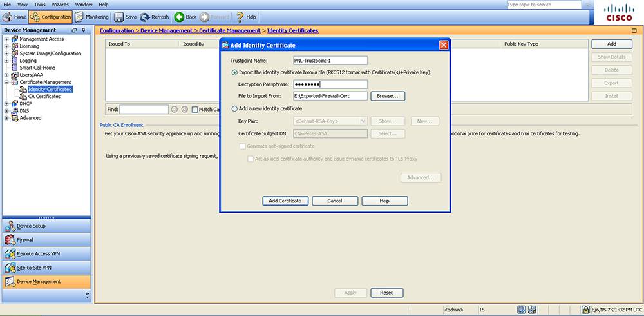Go Back using the green arrow
This screenshot has width=644, height=316.
(x=179, y=17)
